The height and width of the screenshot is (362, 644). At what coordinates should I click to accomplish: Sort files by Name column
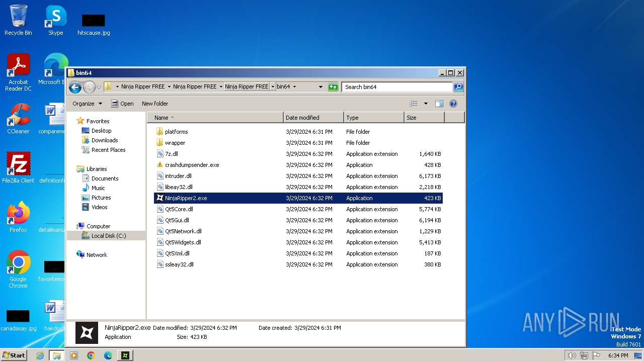(x=215, y=118)
